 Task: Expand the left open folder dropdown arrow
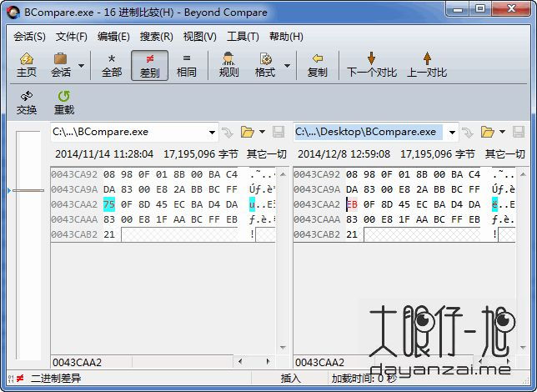(x=263, y=132)
